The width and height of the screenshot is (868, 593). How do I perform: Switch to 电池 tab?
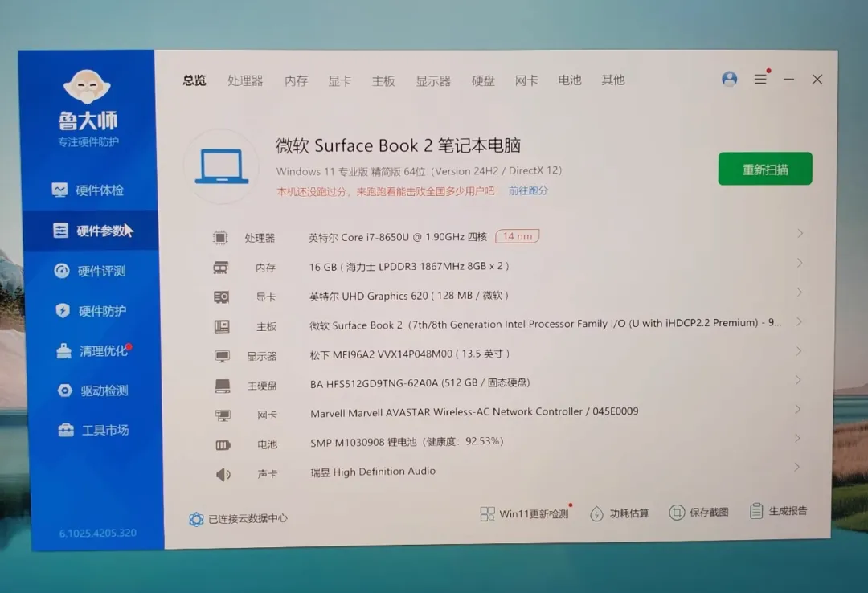point(570,80)
